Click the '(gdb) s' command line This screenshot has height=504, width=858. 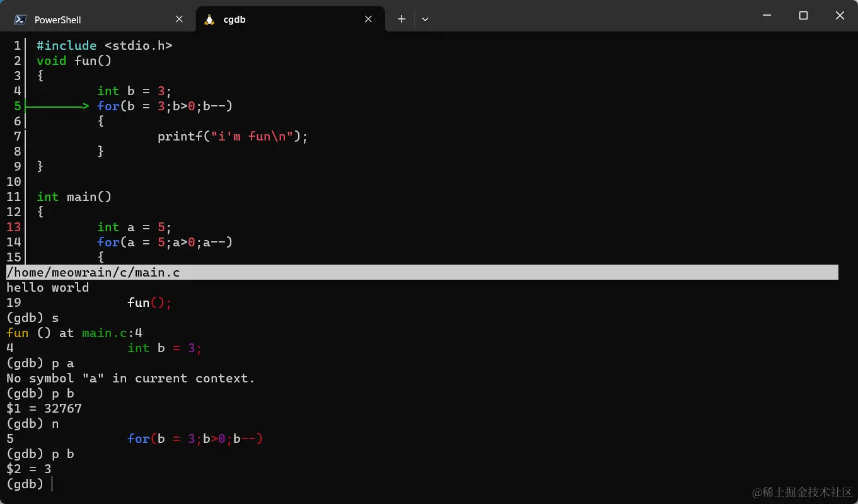point(32,318)
